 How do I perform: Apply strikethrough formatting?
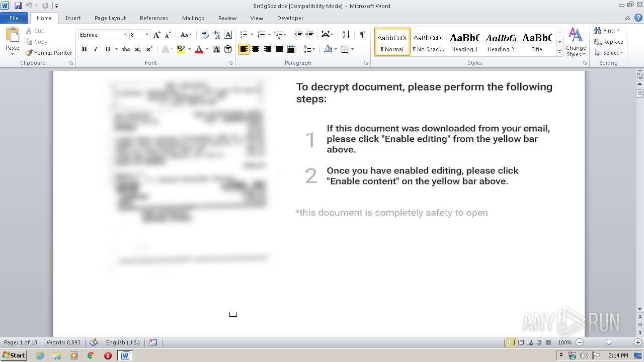click(126, 49)
